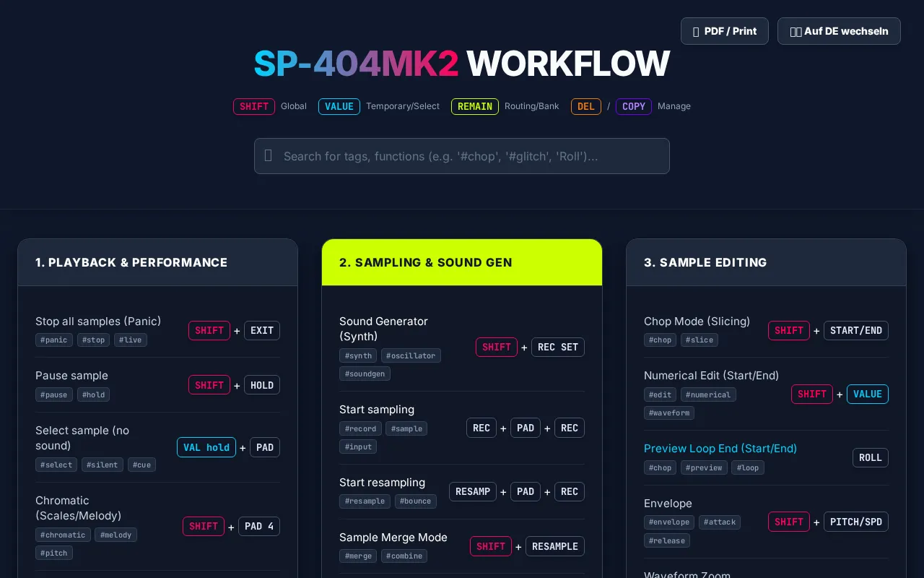Click the #release tag
924x578 pixels.
point(667,540)
